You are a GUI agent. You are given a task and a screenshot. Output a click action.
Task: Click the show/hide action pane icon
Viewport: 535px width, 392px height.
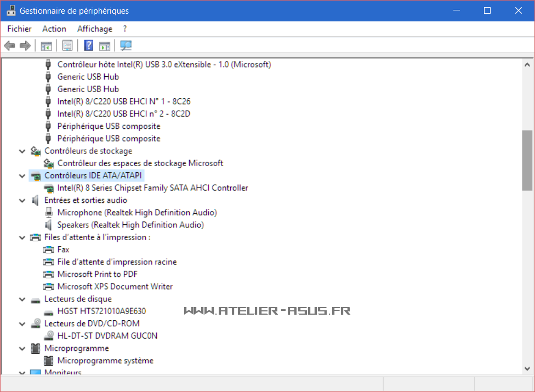click(105, 46)
